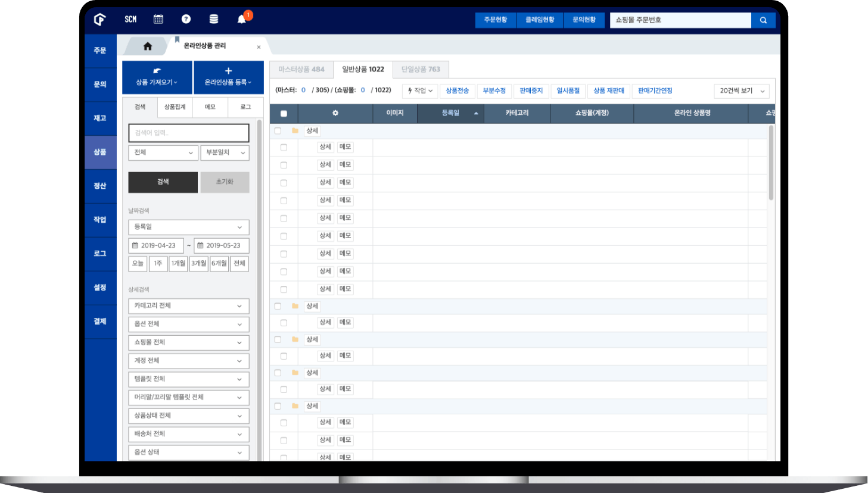Click the 상품전송 button
868x493 pixels.
click(457, 91)
